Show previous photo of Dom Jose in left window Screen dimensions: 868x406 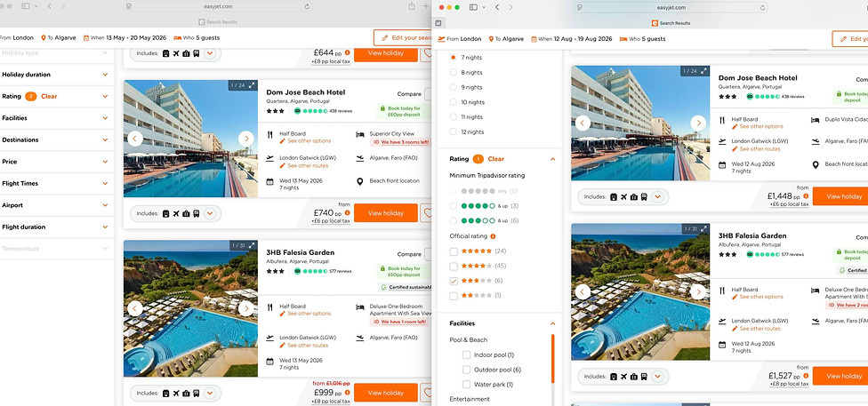135,139
